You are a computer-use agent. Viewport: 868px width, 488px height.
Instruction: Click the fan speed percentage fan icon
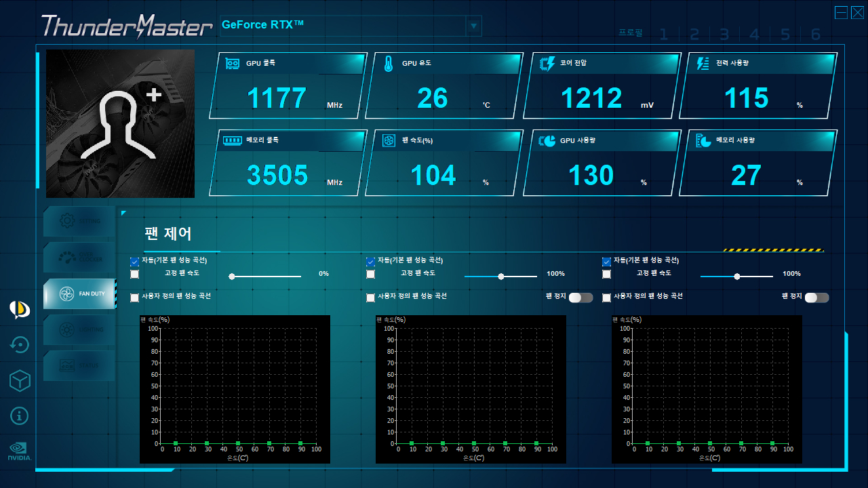click(389, 140)
